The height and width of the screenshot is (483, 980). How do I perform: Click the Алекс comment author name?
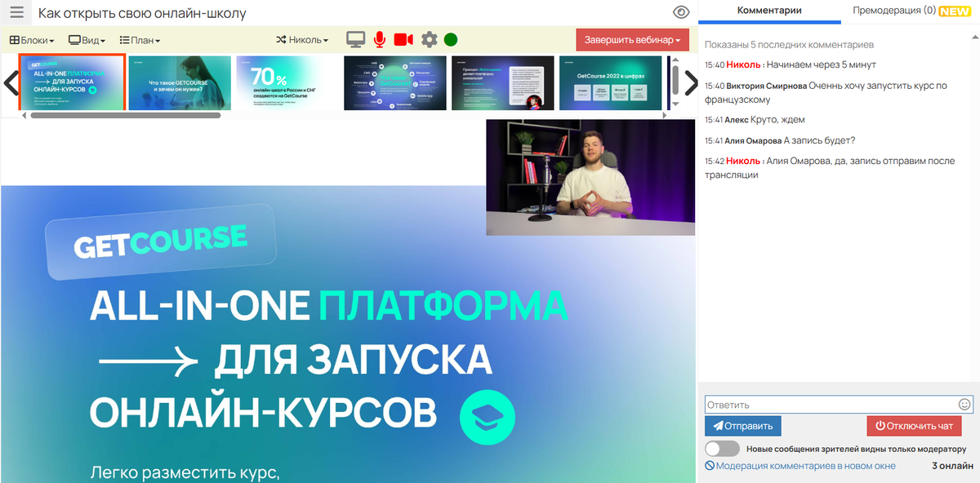[736, 120]
